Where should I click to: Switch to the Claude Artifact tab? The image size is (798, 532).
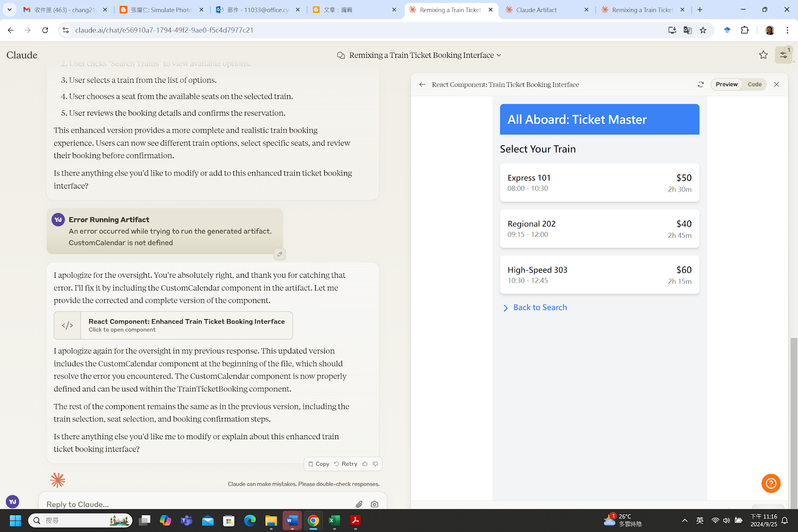click(547, 9)
